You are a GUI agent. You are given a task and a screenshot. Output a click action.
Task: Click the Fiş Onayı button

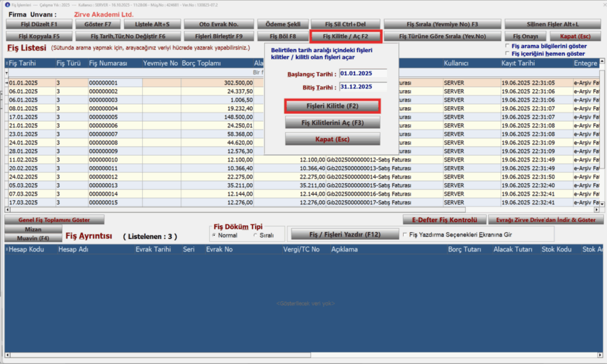[x=525, y=36]
